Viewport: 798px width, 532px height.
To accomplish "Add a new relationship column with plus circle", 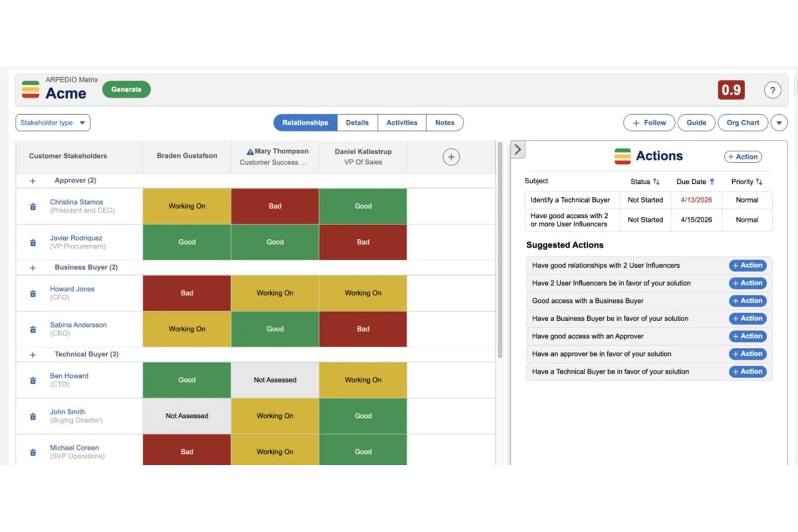I will (x=451, y=157).
